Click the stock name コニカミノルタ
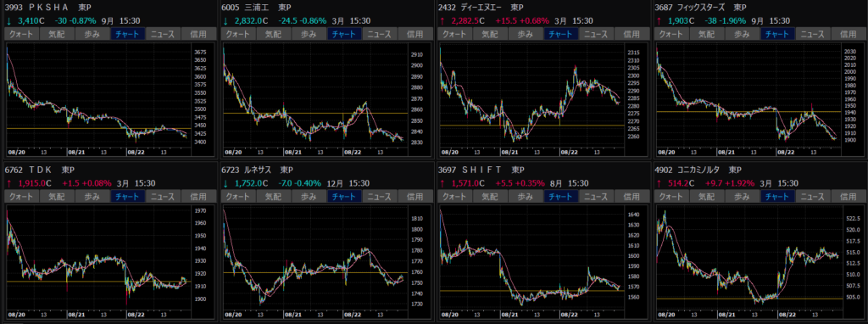 (x=699, y=170)
